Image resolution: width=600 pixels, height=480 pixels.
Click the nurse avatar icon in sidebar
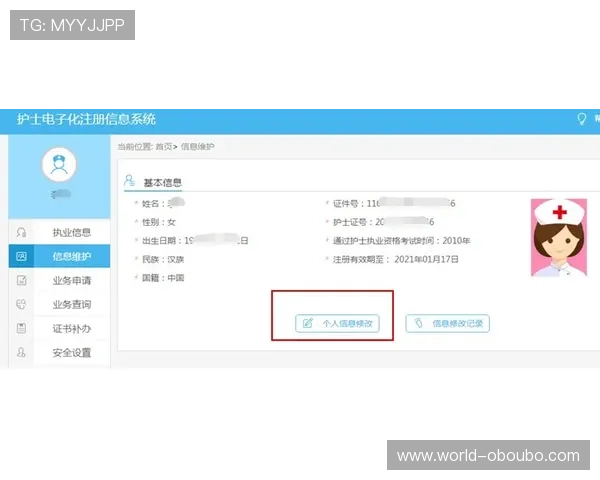click(59, 165)
